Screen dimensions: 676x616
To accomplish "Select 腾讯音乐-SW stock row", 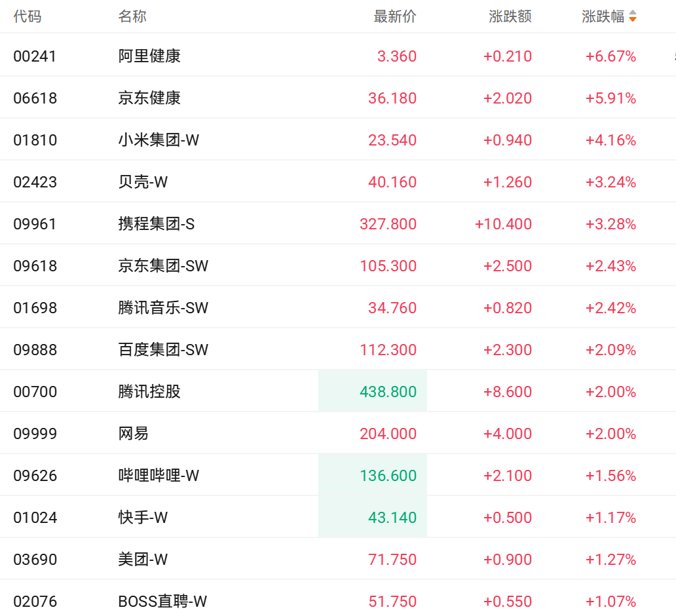I will click(338, 307).
